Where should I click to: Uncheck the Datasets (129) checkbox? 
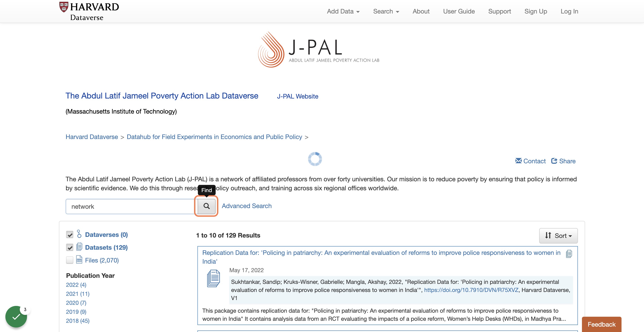(69, 247)
